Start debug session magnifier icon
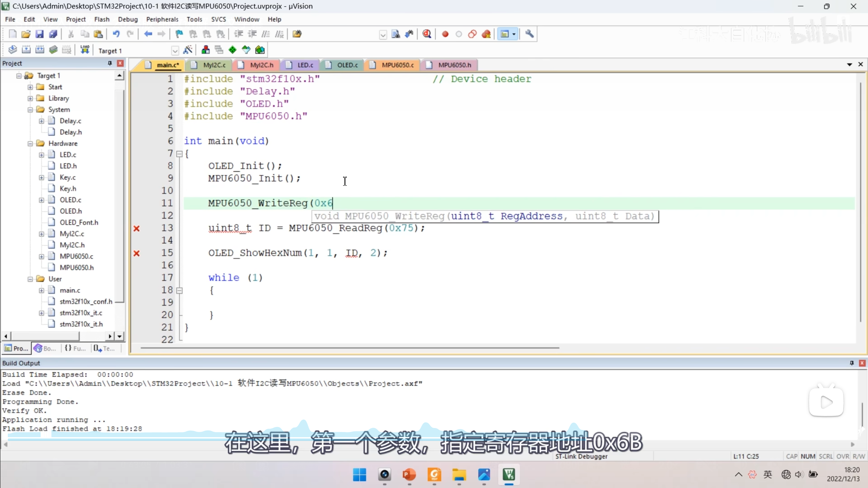Screen dimensions: 868x488 (427, 34)
